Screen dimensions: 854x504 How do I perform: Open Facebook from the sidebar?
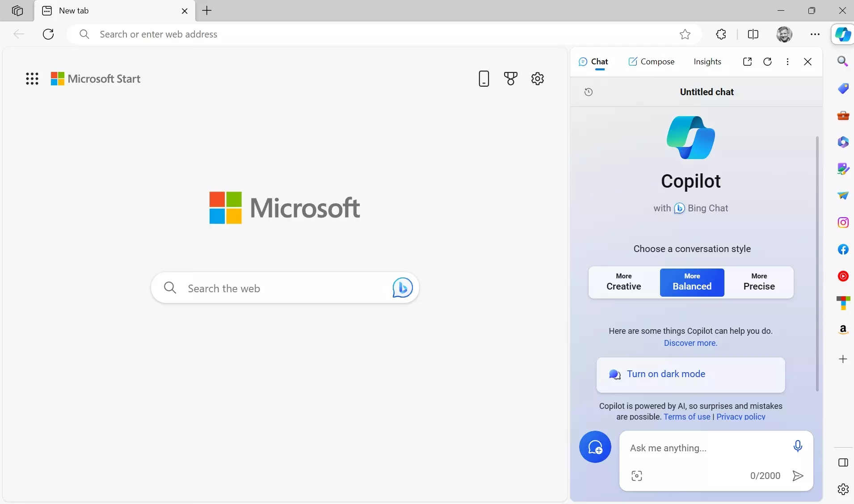click(843, 249)
